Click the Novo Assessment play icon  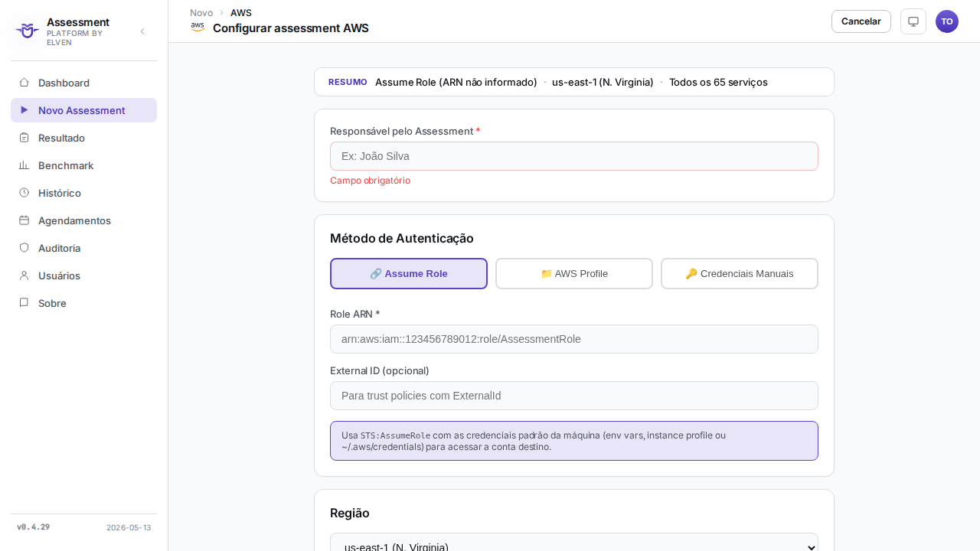24,110
